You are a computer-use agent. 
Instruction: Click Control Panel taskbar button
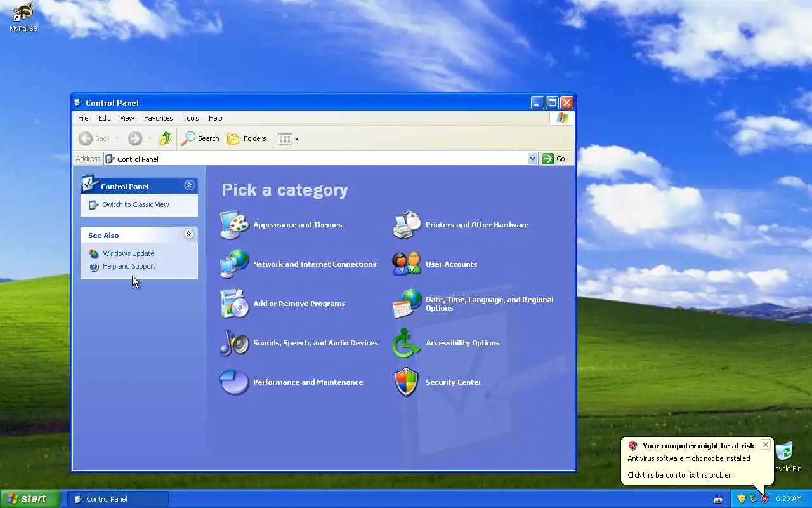coord(119,499)
